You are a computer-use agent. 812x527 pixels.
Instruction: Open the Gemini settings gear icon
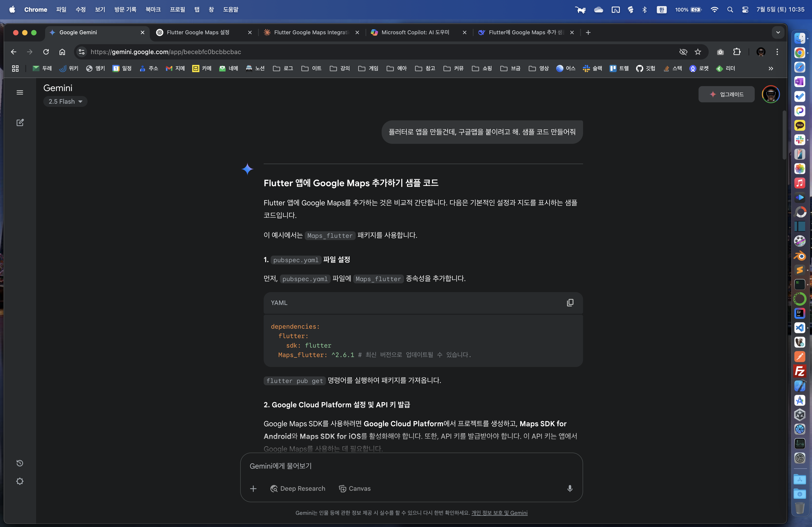pyautogui.click(x=20, y=481)
